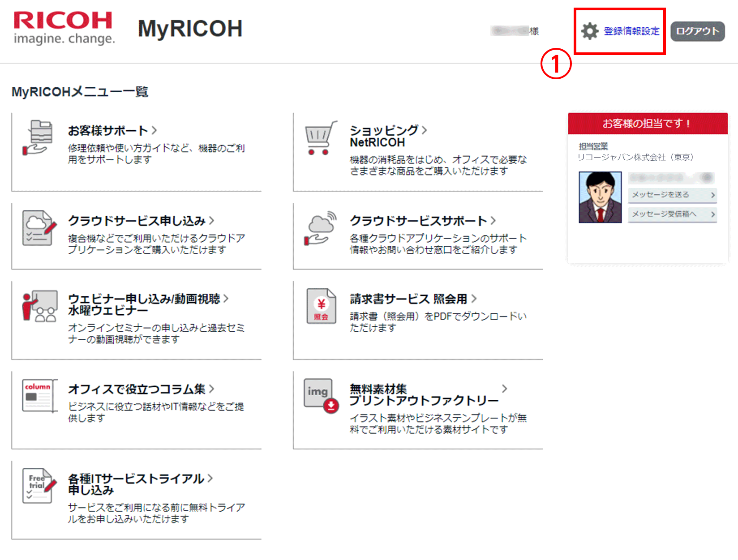Click the shopping cart icon
Image resolution: width=738 pixels, height=560 pixels.
click(321, 138)
